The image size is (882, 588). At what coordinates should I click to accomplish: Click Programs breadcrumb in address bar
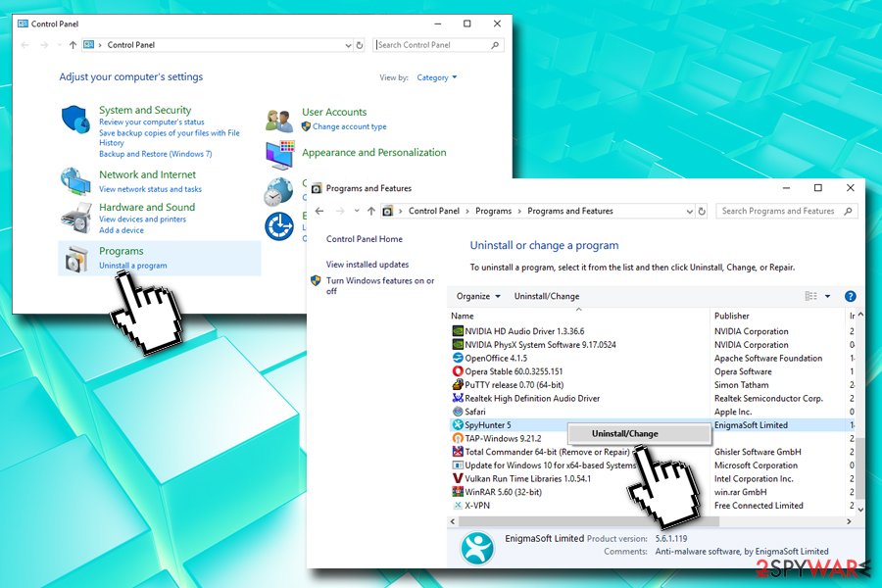point(493,211)
